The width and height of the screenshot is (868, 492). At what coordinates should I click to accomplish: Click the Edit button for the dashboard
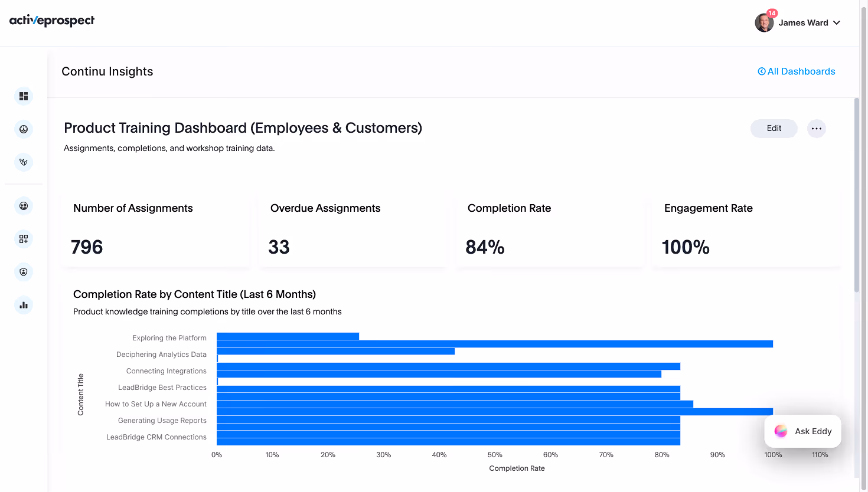(x=774, y=128)
